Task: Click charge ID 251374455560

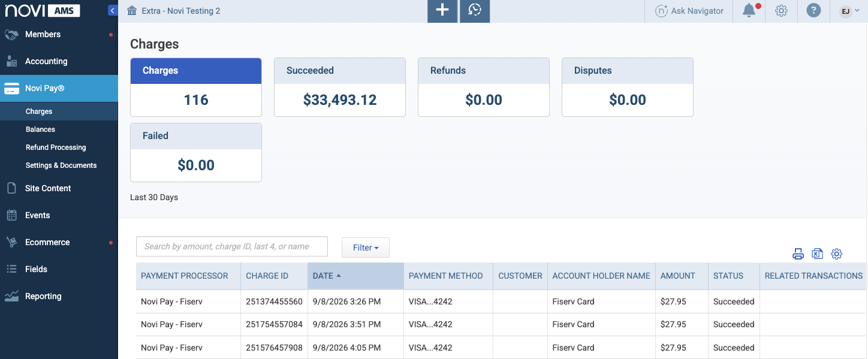Action: [x=274, y=301]
